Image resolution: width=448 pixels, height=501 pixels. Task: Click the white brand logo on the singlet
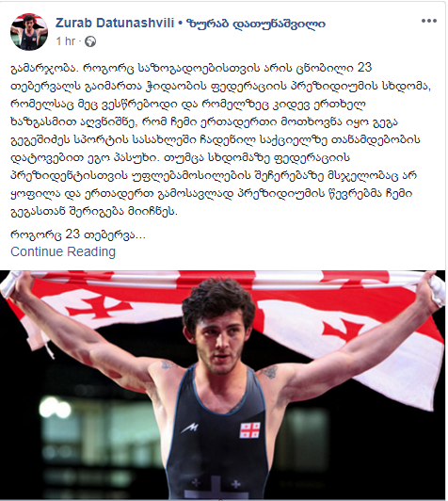(190, 428)
